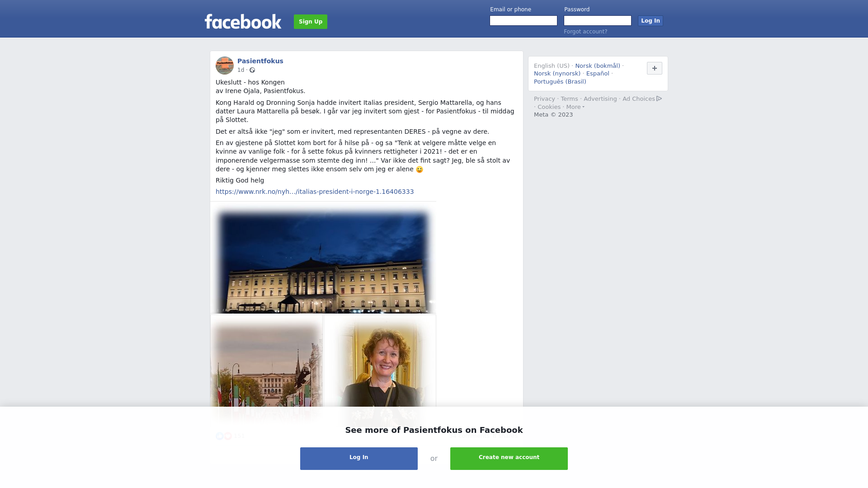Open the Forgot account? link
The height and width of the screenshot is (488, 868).
point(585,32)
